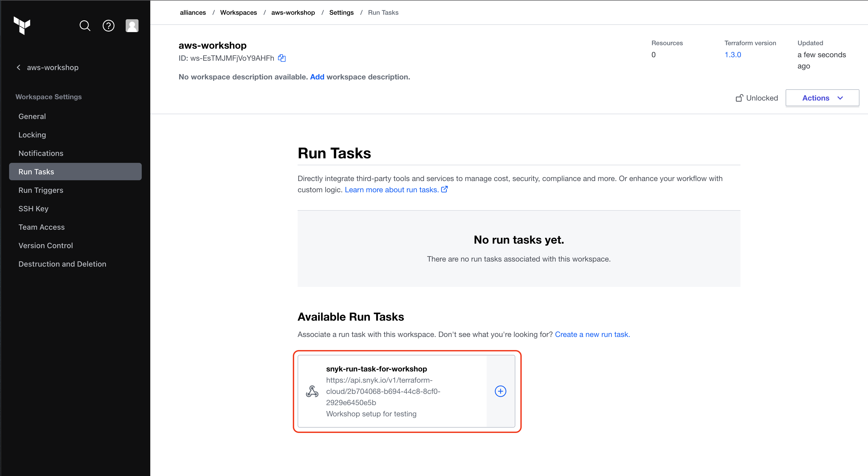Image resolution: width=868 pixels, height=476 pixels.
Task: Copy the workspace ID with clipboard icon
Action: pos(282,58)
